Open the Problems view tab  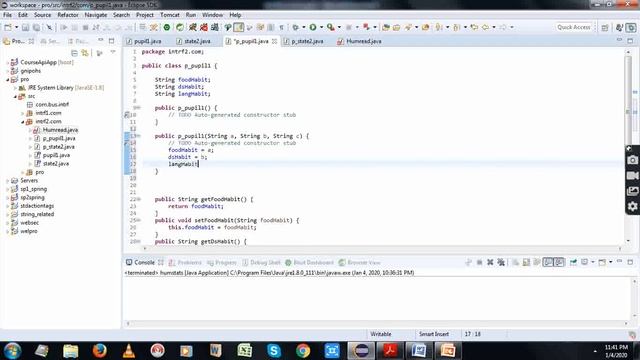click(x=185, y=262)
